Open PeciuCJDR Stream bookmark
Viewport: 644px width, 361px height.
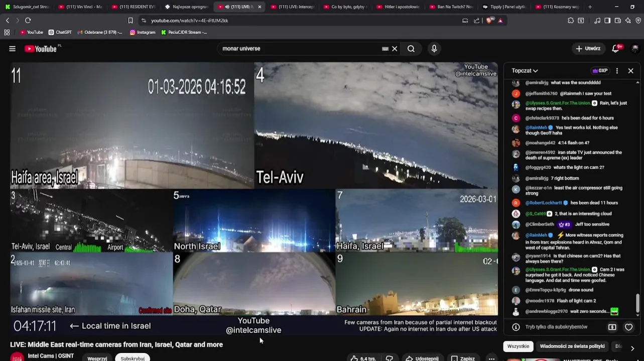(184, 32)
